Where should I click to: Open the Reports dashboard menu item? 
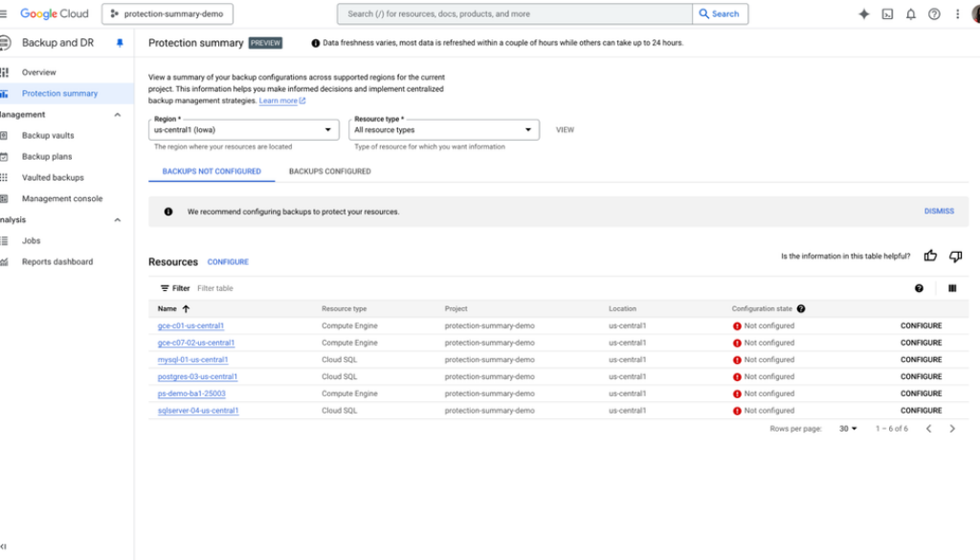(x=57, y=262)
